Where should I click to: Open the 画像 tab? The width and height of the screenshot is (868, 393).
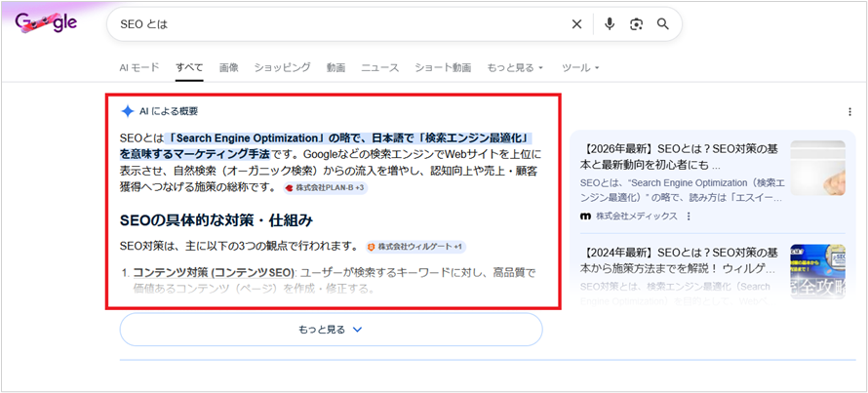(228, 67)
